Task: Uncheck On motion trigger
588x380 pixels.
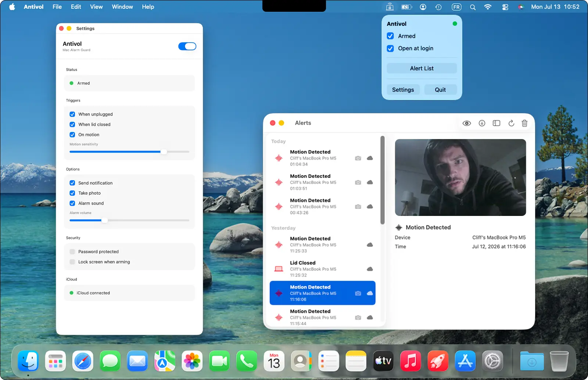Action: (x=72, y=135)
